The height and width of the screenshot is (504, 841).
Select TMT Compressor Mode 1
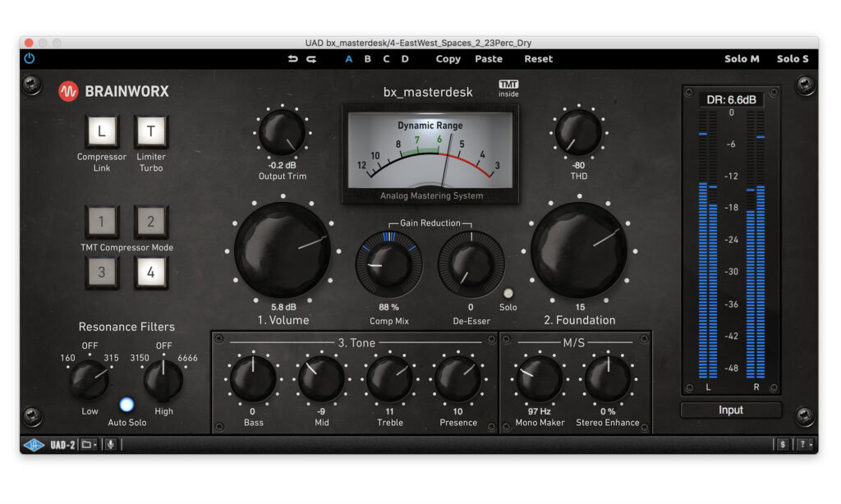tap(101, 221)
